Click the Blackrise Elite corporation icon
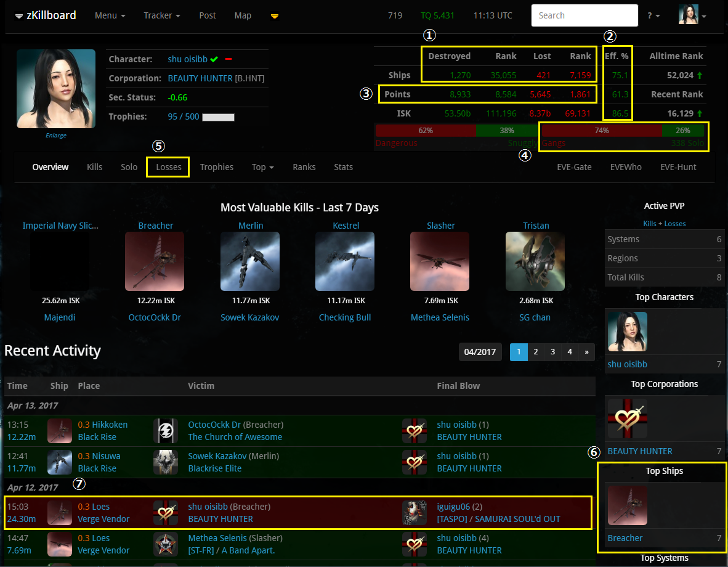Image resolution: width=728 pixels, height=567 pixels. [165, 462]
